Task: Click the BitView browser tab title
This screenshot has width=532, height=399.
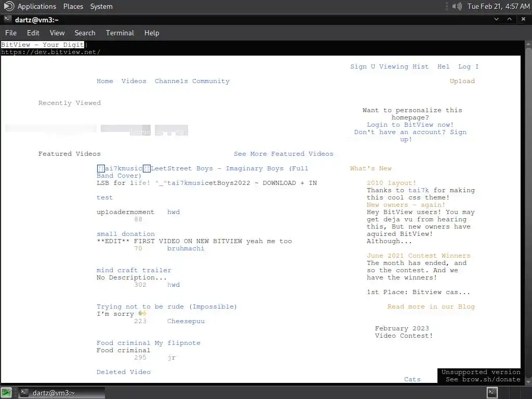Action: [43, 45]
